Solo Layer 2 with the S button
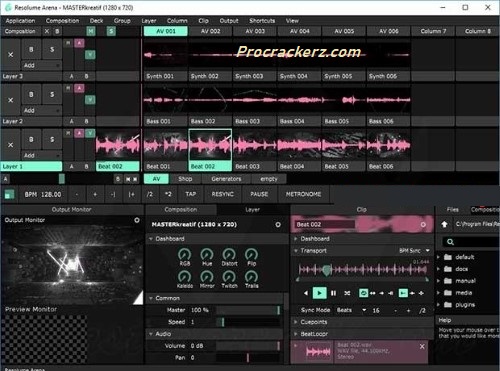Screen dimensions: 500x371 [x=52, y=95]
